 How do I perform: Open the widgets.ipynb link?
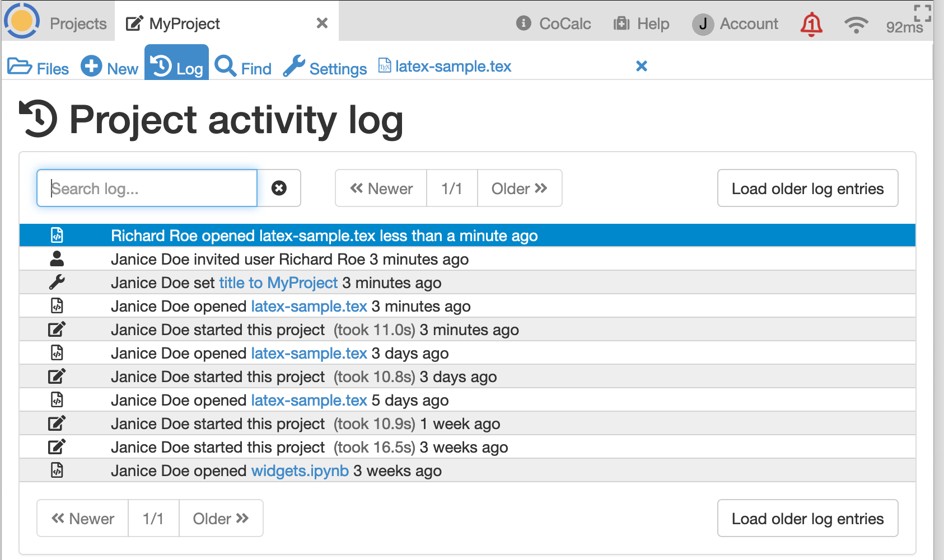(300, 471)
